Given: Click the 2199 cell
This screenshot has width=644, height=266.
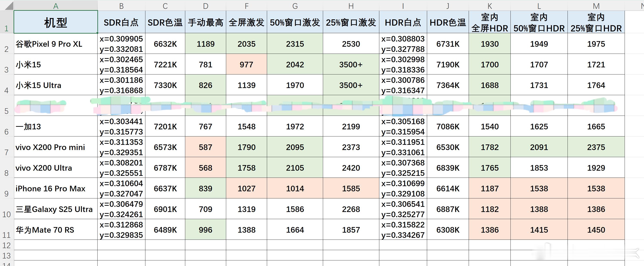Looking at the screenshot, I should click(351, 126).
